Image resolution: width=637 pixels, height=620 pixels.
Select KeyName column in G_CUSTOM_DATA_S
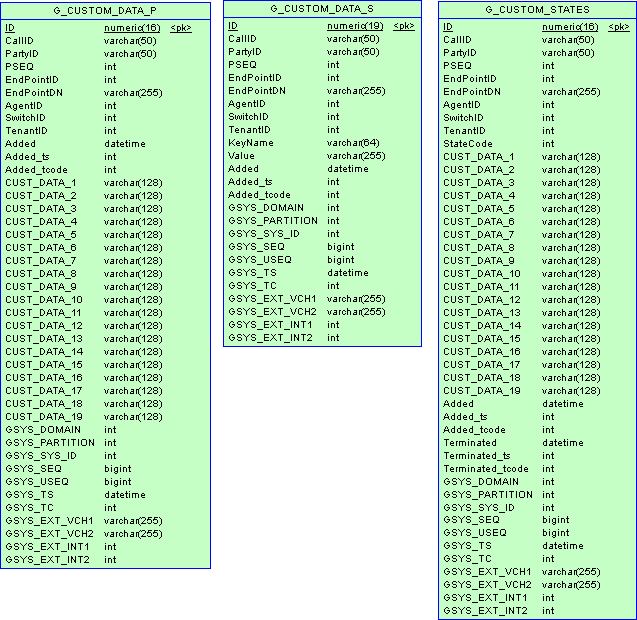251,143
